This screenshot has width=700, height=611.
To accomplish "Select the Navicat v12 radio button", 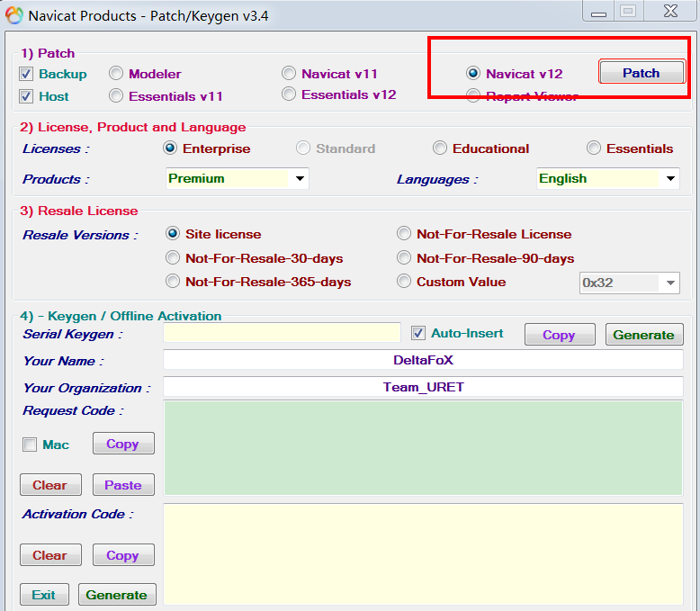I will 473,73.
